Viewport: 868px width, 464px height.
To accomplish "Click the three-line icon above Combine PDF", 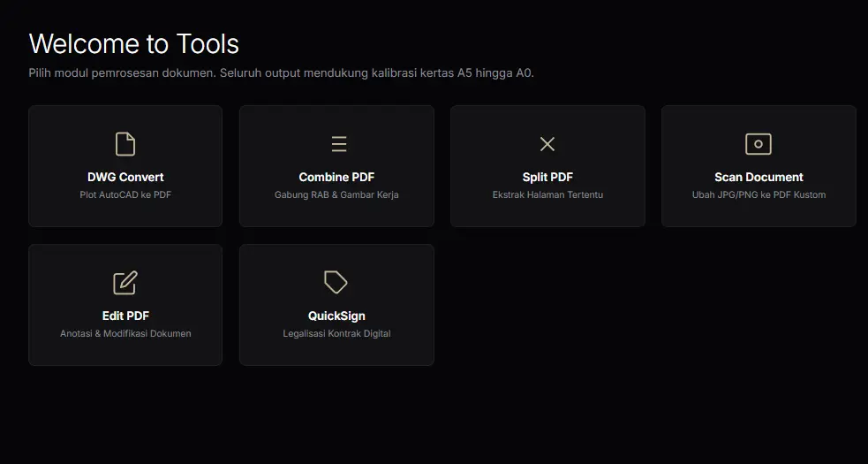I will pyautogui.click(x=336, y=144).
